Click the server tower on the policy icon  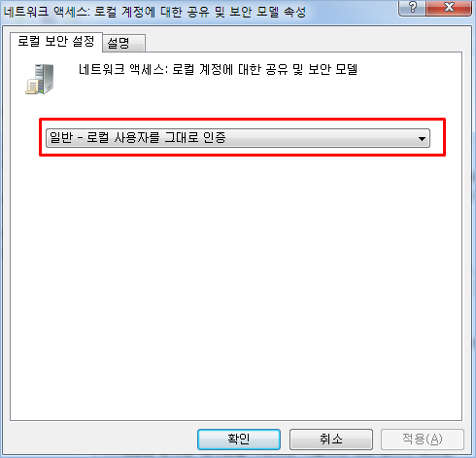coord(45,78)
